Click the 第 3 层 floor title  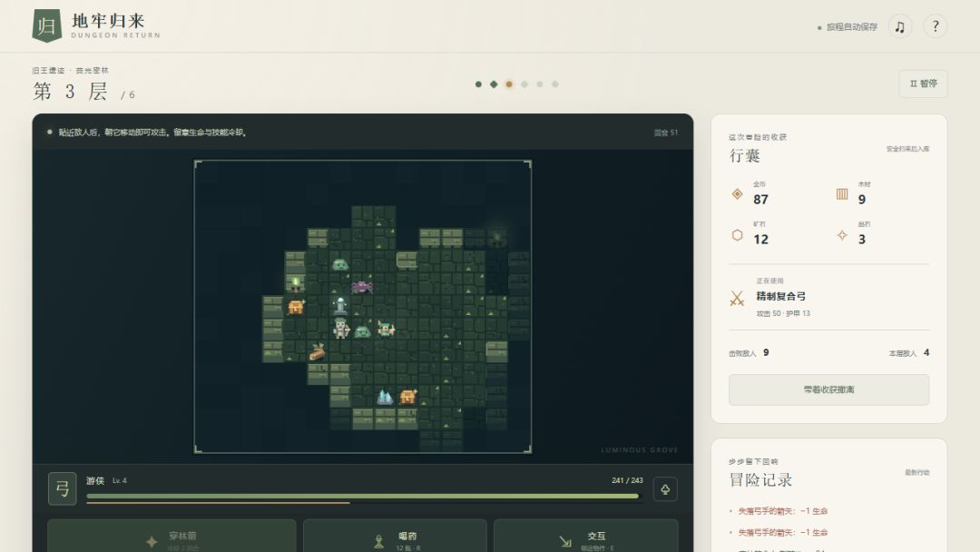[70, 92]
